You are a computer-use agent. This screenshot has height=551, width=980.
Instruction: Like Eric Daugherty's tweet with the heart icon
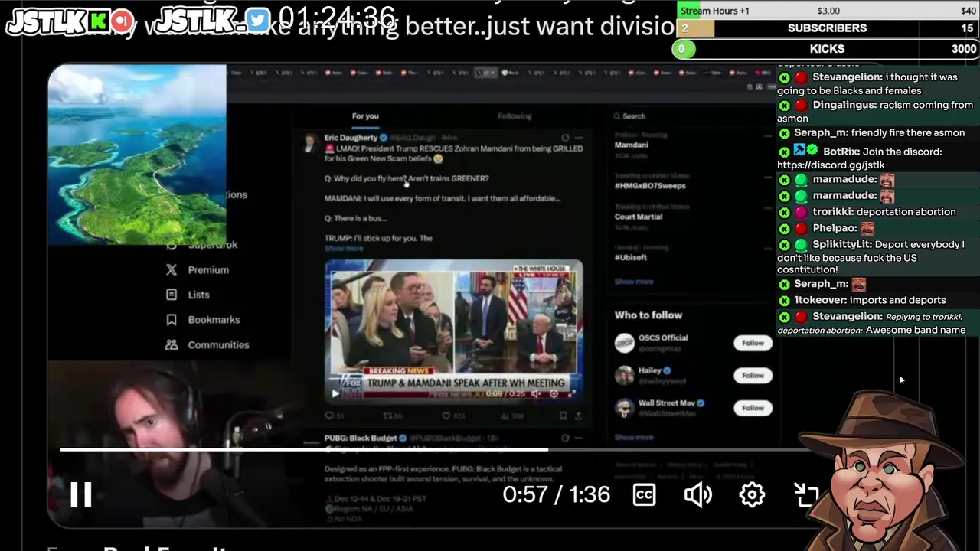[x=446, y=416]
